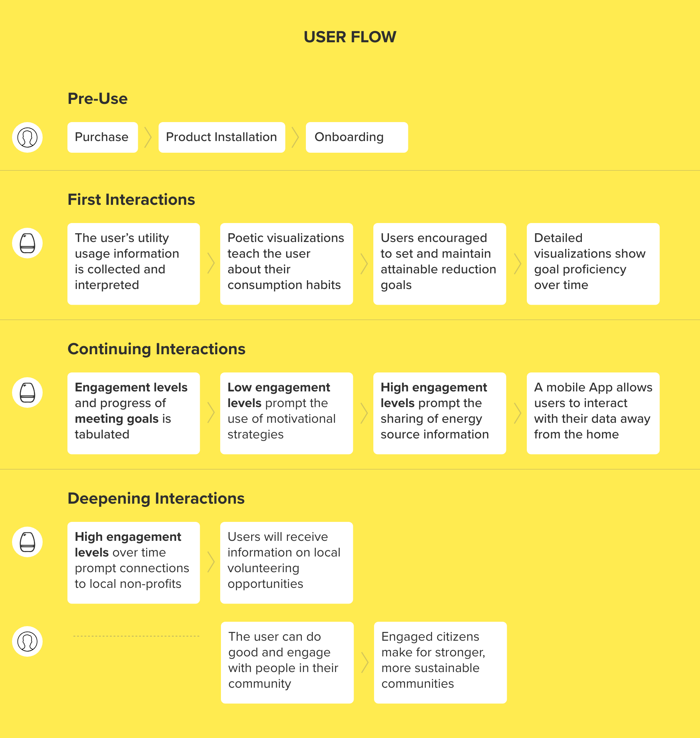Select the Onboarding step box

coord(357,137)
